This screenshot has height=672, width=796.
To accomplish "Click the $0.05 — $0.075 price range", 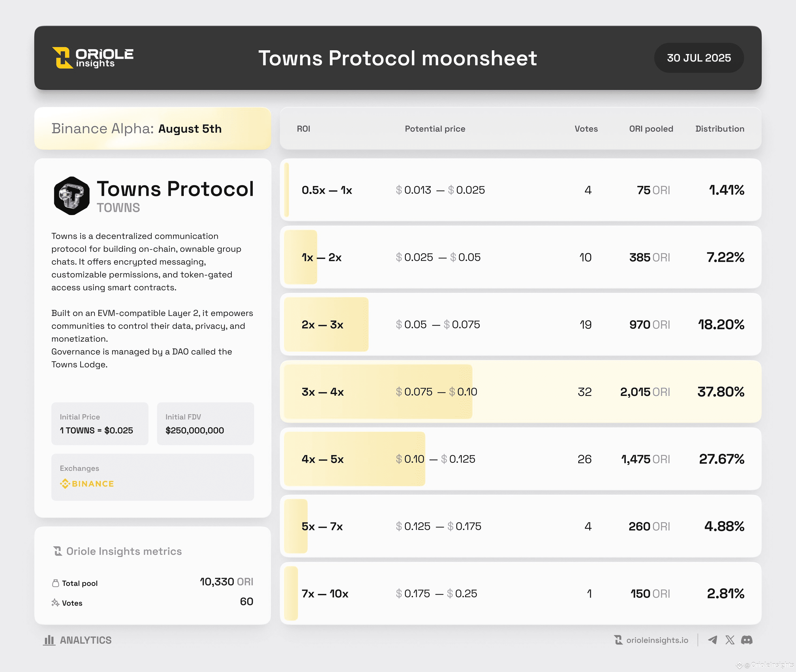I will point(438,324).
